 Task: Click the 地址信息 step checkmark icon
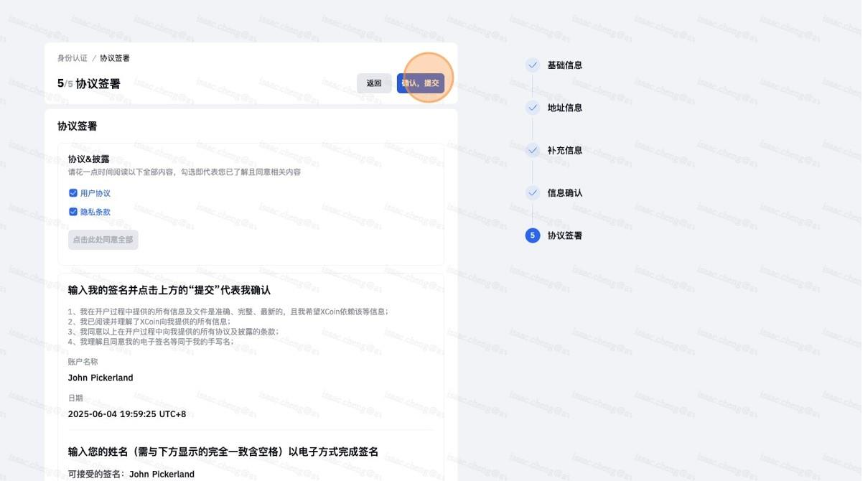(532, 107)
